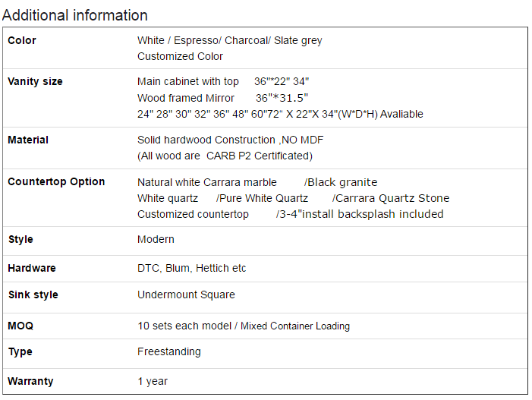The width and height of the screenshot is (532, 400).
Task: Select the available sizes W*D*H line
Action: click(x=280, y=114)
